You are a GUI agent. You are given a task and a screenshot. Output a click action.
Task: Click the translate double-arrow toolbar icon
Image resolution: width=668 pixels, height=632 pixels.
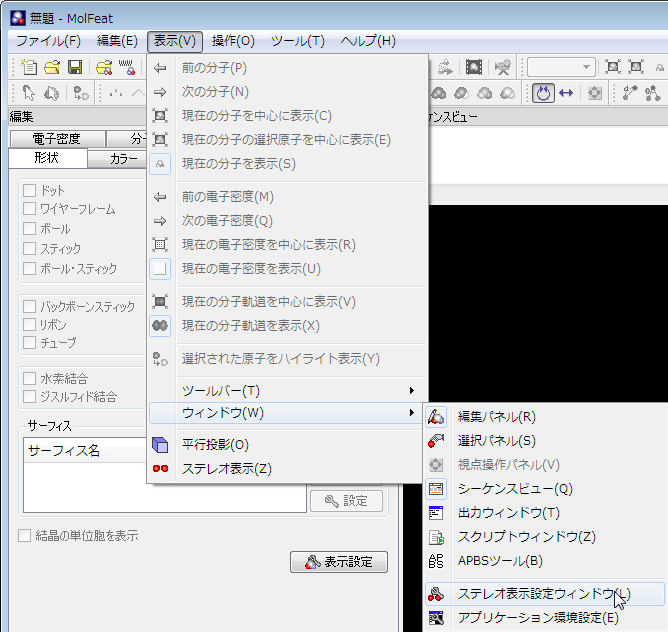tap(566, 93)
